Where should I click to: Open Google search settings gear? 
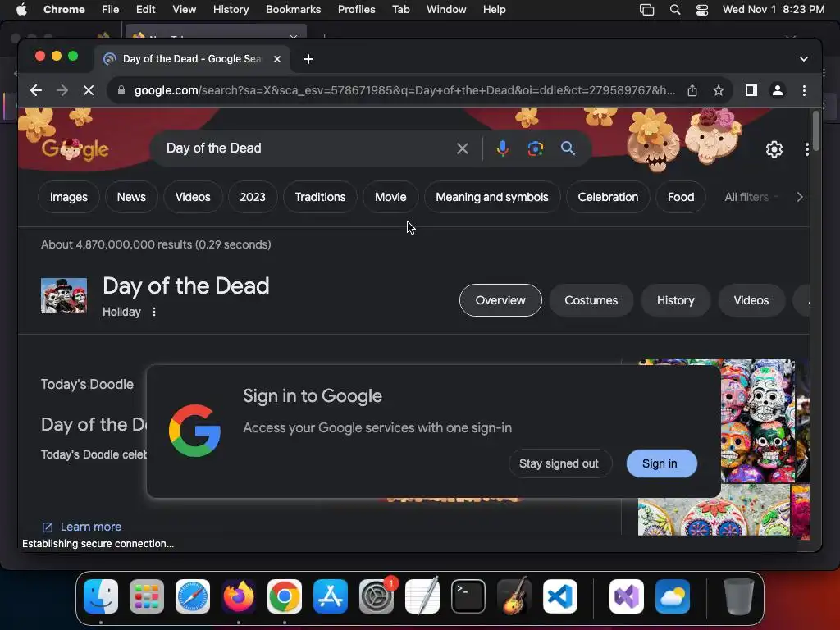click(x=774, y=149)
